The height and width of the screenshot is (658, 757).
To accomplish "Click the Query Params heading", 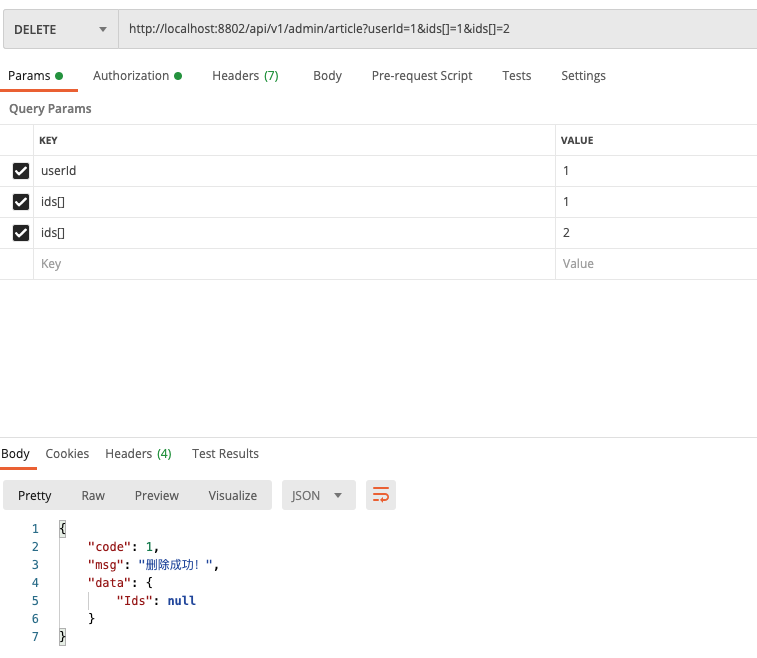I will 50,109.
